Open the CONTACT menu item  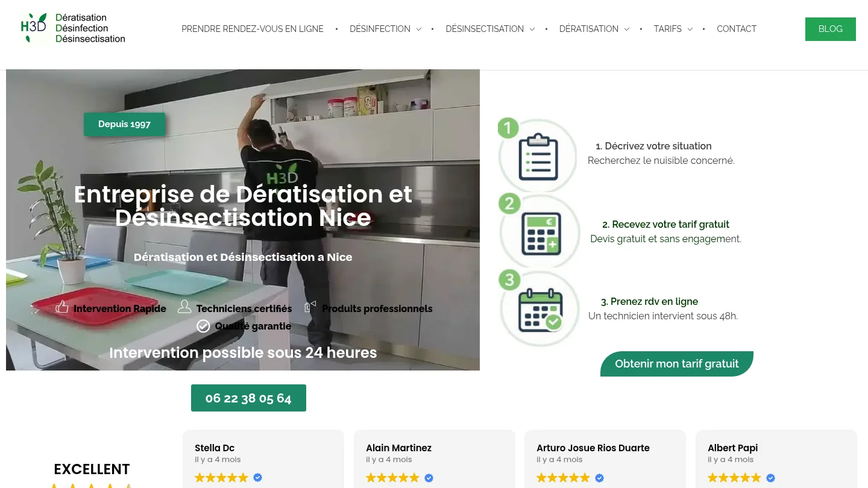(x=737, y=29)
